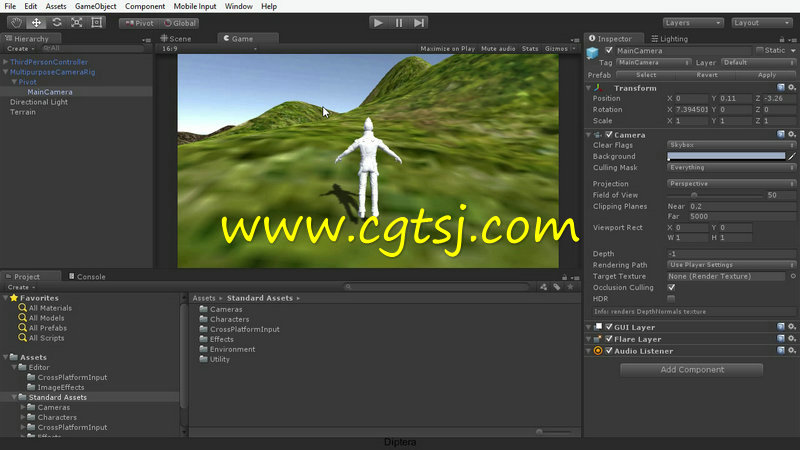
Task: Open Clear Flags Skybox dropdown
Action: point(731,145)
